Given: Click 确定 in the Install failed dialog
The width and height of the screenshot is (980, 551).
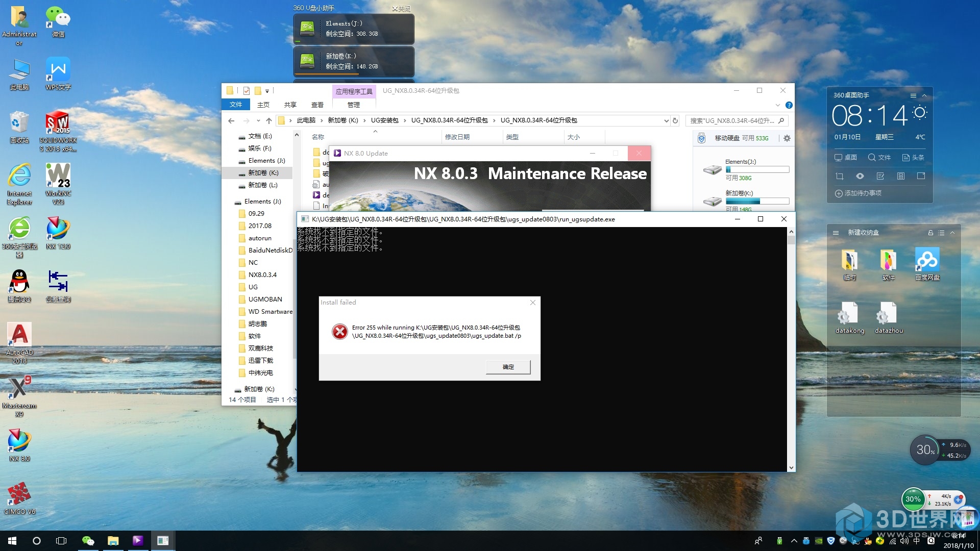Looking at the screenshot, I should [x=508, y=367].
